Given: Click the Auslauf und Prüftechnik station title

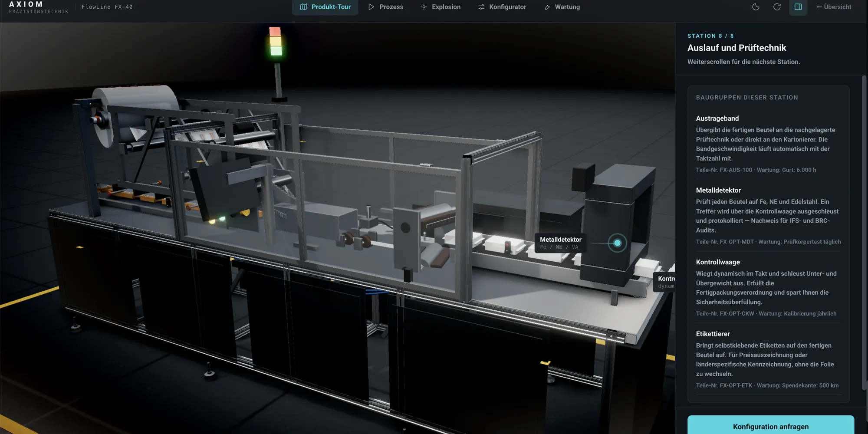Looking at the screenshot, I should point(737,48).
